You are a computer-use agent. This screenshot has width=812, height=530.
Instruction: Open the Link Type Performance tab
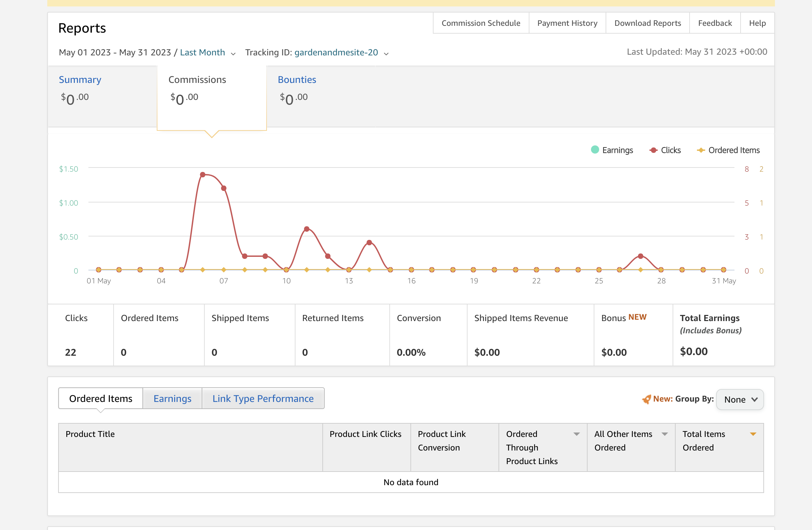263,398
